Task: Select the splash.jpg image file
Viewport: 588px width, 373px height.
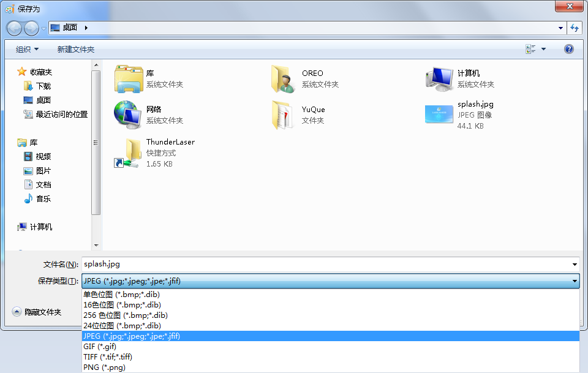Action: click(439, 115)
